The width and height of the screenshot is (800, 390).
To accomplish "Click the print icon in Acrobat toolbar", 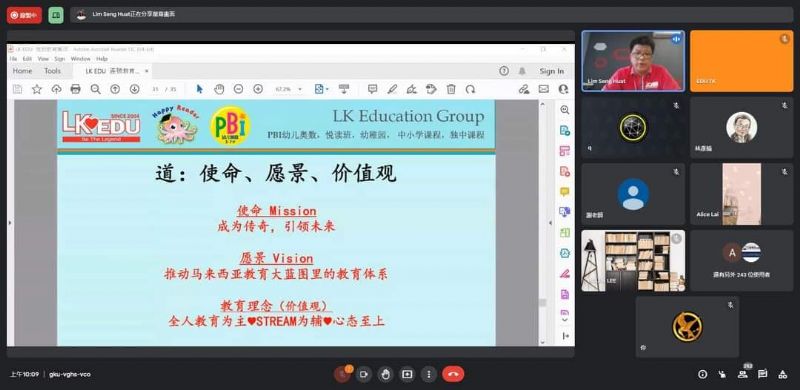I will point(76,89).
